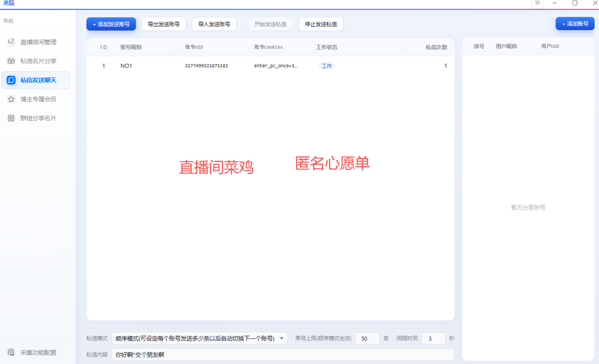Click the 博主专属会员 star icon
Viewport: 599px width, 364px height.
pyautogui.click(x=11, y=99)
